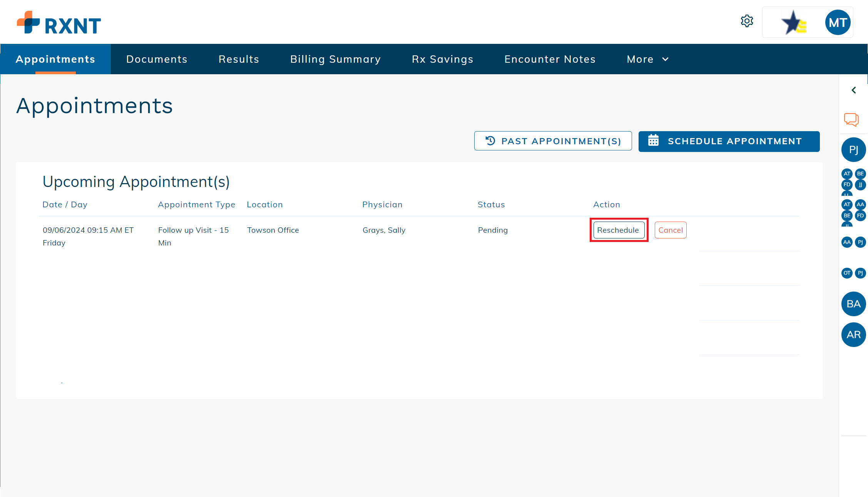868x497 pixels.
Task: Select the 09/06/2024 09:15 AM ET date cell
Action: [x=88, y=236]
